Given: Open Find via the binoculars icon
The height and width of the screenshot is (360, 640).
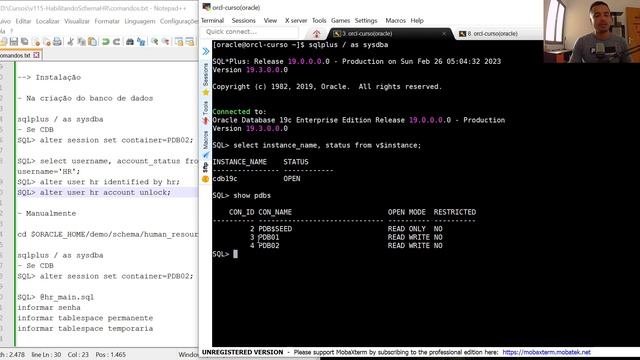Looking at the screenshot, I should click(130, 42).
